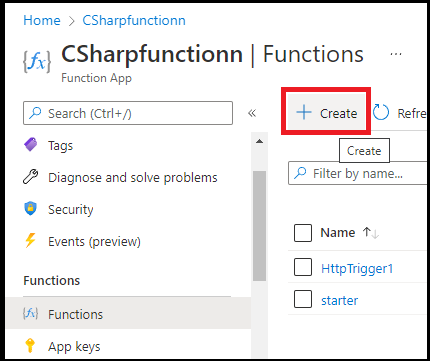Click the Functions fx sidebar icon
Screen dimensions: 430x361
tap(30, 313)
